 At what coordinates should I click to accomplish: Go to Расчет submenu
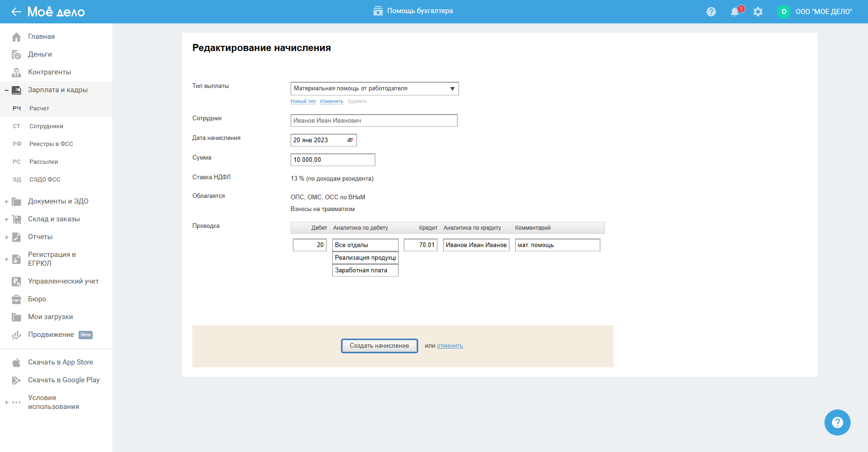click(39, 108)
